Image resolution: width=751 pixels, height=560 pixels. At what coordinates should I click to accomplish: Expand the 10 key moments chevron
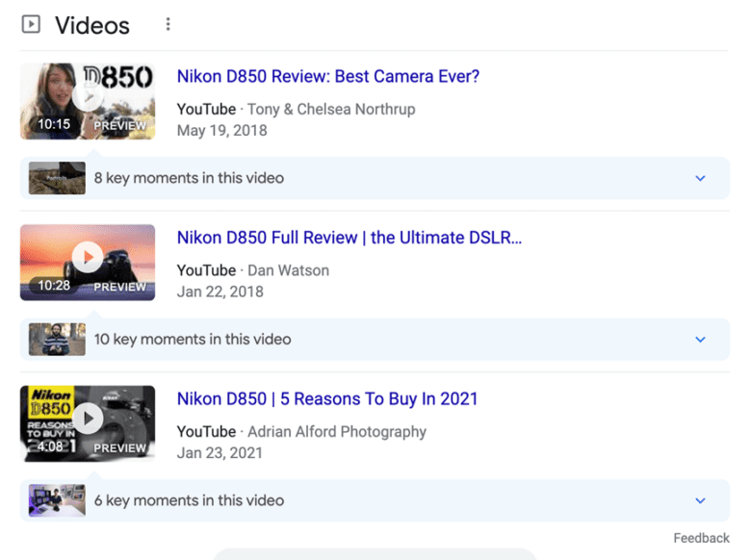[700, 340]
